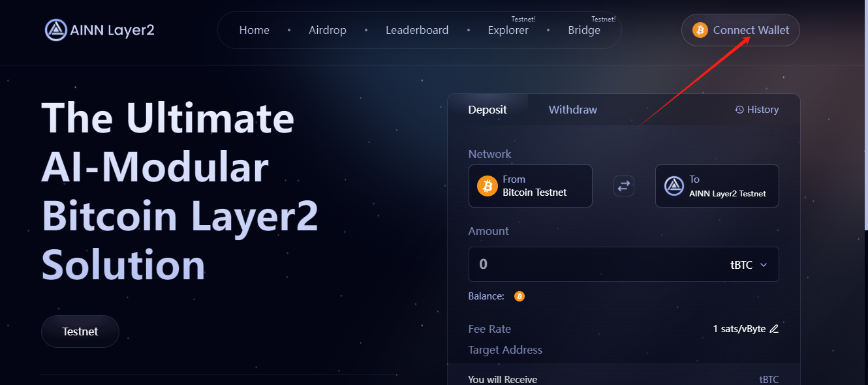Viewport: 868px width, 385px height.
Task: Click the 1 sats/vByte fee value
Action: 739,329
